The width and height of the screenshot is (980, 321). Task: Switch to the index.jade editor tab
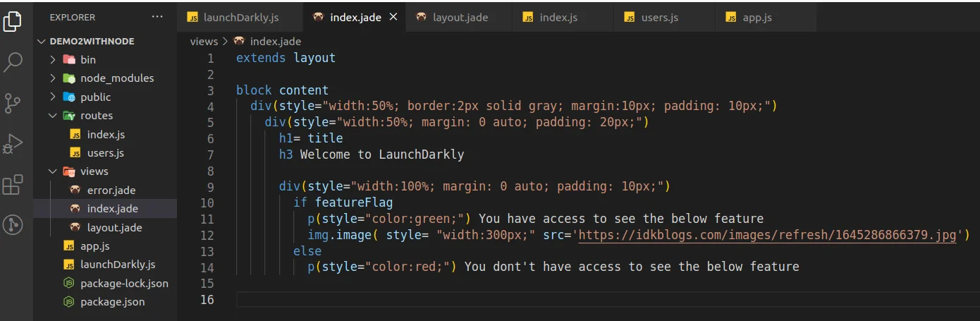[354, 18]
